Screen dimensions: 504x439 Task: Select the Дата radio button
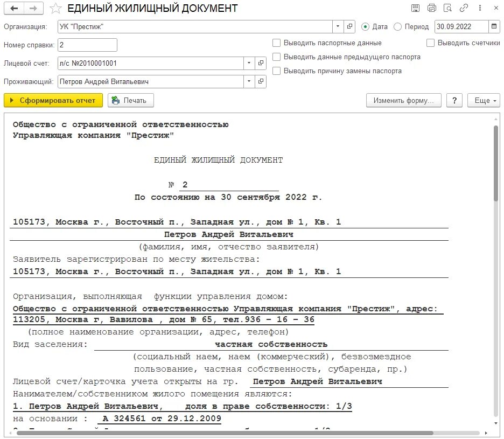[x=365, y=27]
